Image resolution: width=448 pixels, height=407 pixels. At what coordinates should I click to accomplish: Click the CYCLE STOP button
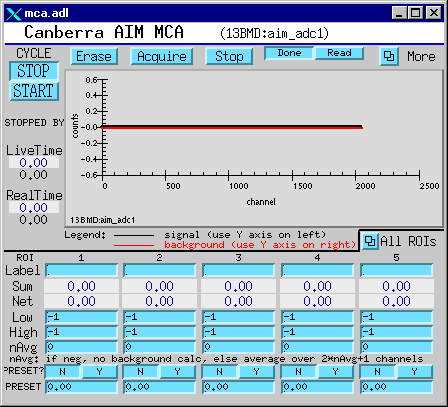(34, 71)
